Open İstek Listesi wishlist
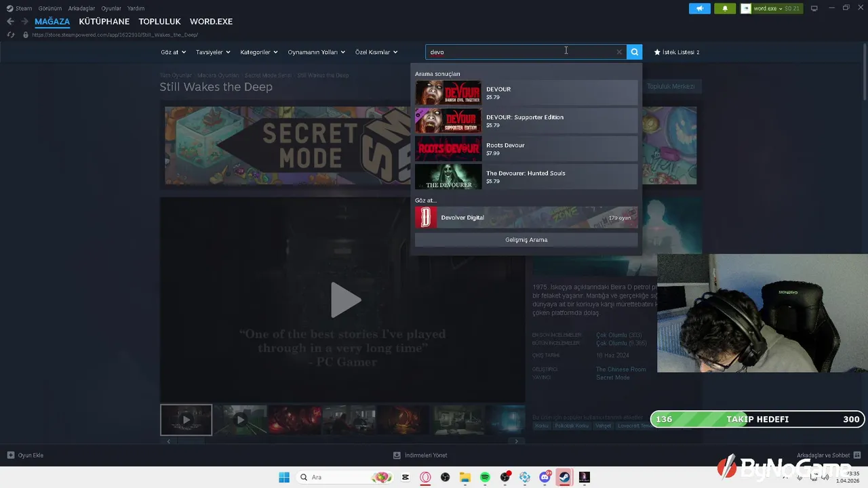This screenshot has height=488, width=868. point(676,52)
